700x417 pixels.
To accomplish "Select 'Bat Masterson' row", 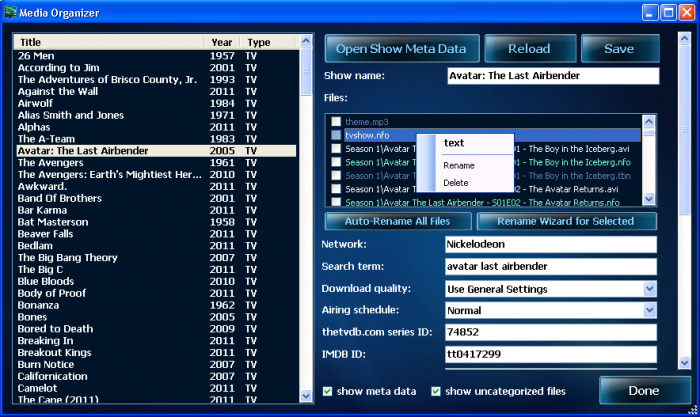I will (156, 222).
